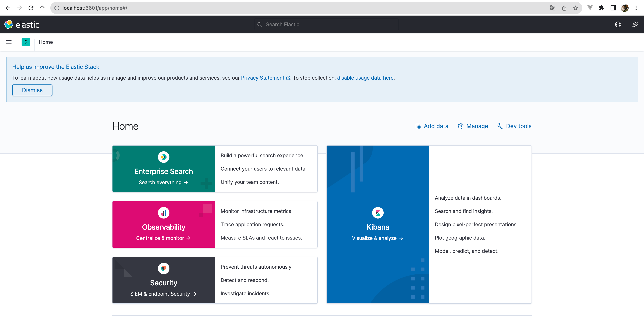Bookmark this page with the star icon
Viewport: 644px width, 317px height.
tap(576, 8)
